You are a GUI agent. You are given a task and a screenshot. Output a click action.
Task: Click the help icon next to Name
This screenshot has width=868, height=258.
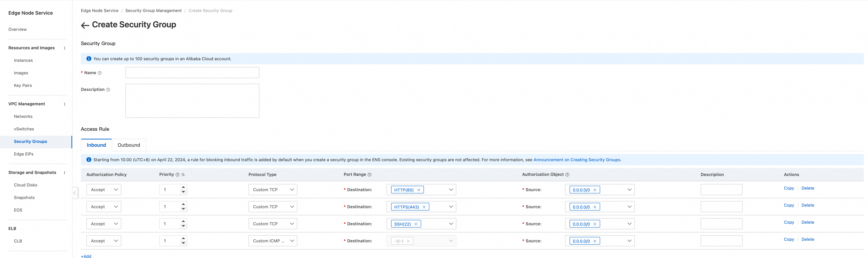click(x=100, y=73)
